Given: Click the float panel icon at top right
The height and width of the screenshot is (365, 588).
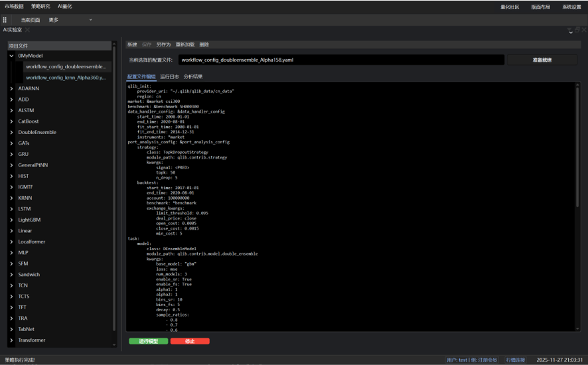Looking at the screenshot, I should (x=577, y=30).
